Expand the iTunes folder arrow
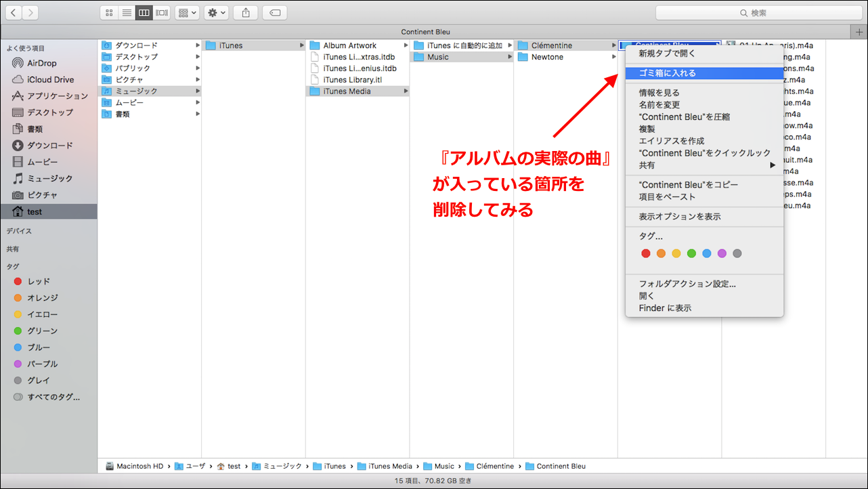This screenshot has height=489, width=868. click(x=301, y=45)
